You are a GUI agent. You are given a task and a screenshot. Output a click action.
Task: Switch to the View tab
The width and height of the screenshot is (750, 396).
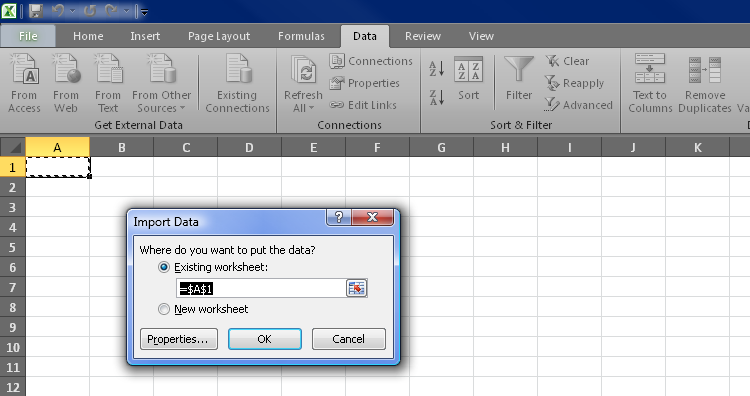(x=481, y=36)
